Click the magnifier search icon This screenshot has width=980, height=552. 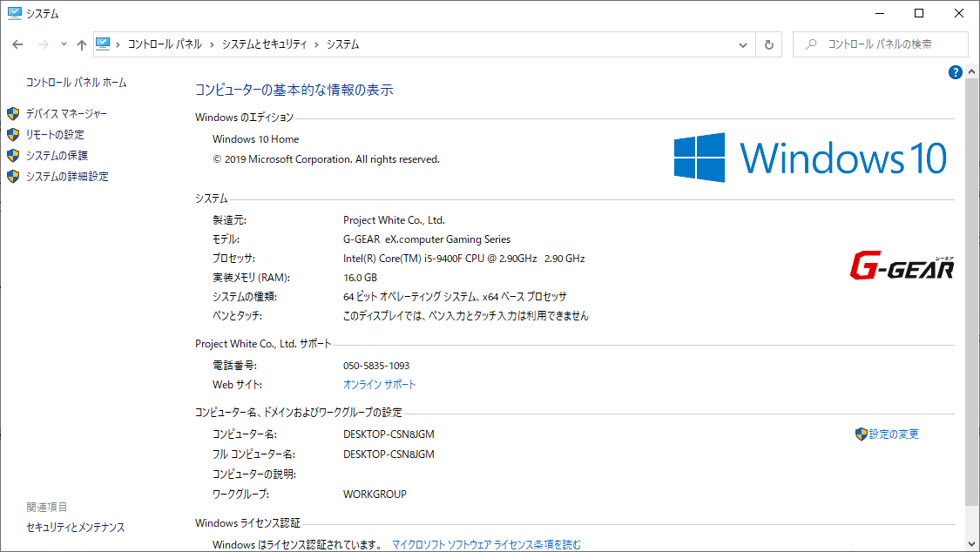811,44
